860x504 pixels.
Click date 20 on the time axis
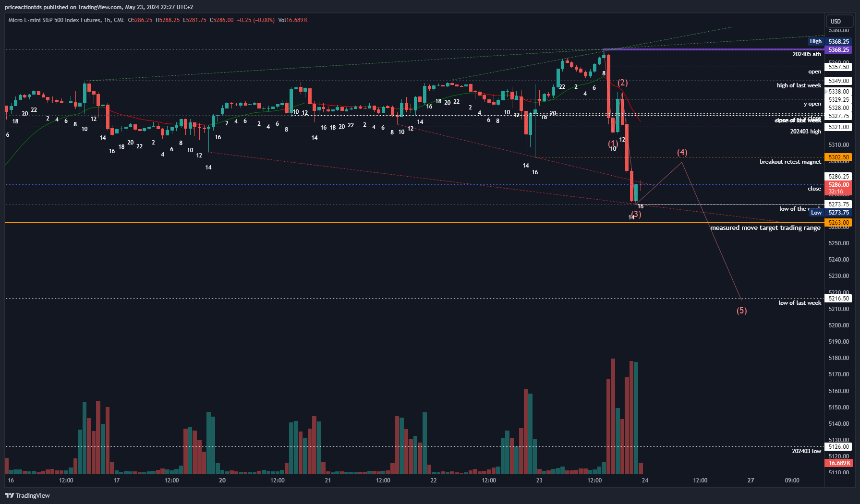coord(222,480)
